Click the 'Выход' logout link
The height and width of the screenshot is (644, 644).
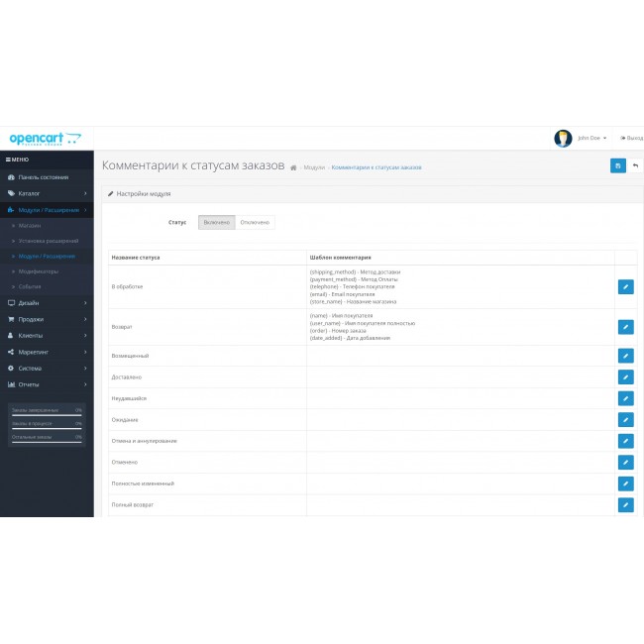pos(630,138)
